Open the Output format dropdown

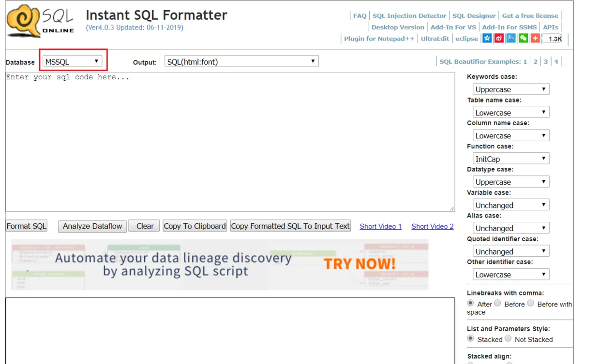point(241,61)
